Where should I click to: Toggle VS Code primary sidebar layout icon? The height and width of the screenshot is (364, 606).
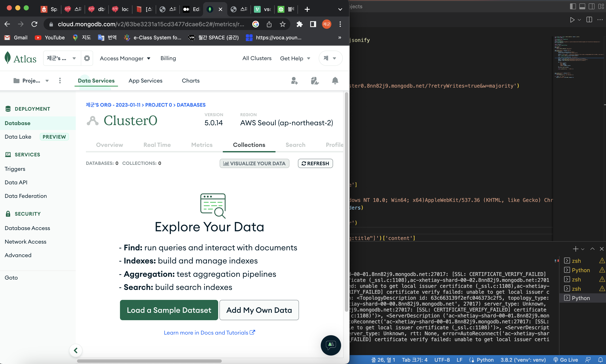(x=573, y=6)
